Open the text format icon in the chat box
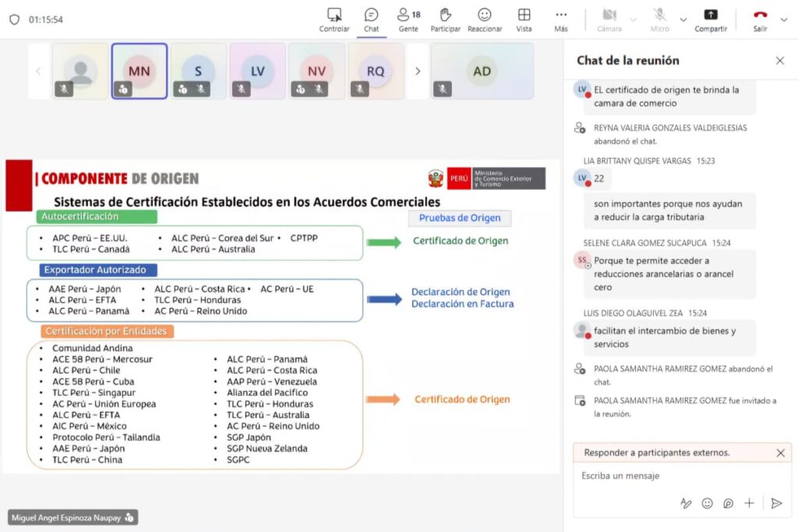798x532 pixels. (686, 503)
